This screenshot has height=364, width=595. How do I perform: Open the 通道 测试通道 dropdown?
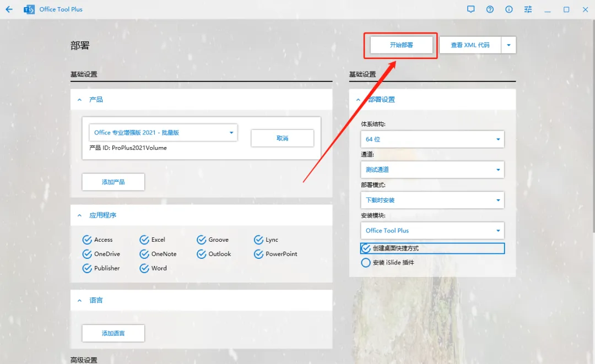tap(432, 170)
